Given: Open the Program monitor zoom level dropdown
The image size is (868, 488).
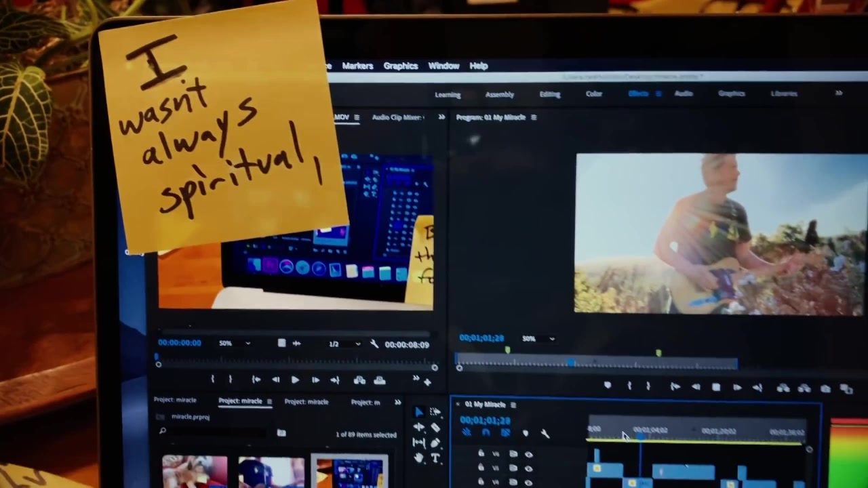Looking at the screenshot, I should click(538, 338).
